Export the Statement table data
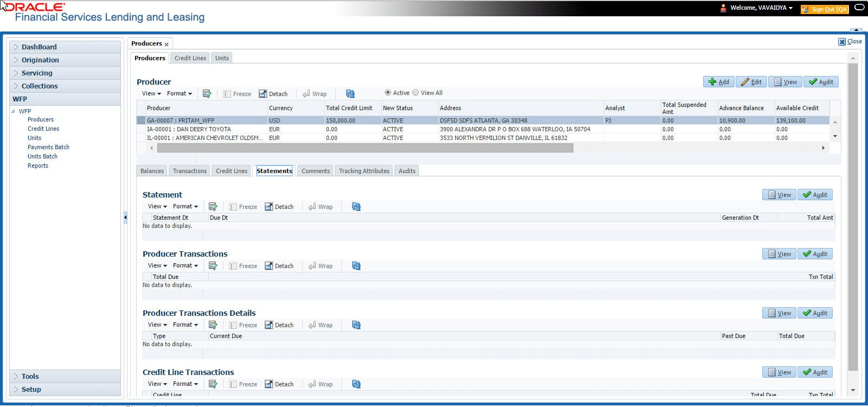The image size is (868, 407). 213,207
